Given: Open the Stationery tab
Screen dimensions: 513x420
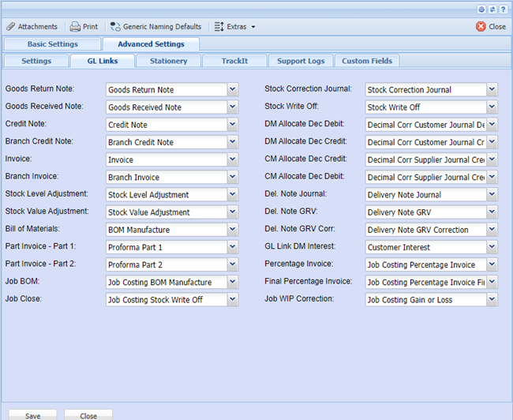Looking at the screenshot, I should [x=167, y=61].
